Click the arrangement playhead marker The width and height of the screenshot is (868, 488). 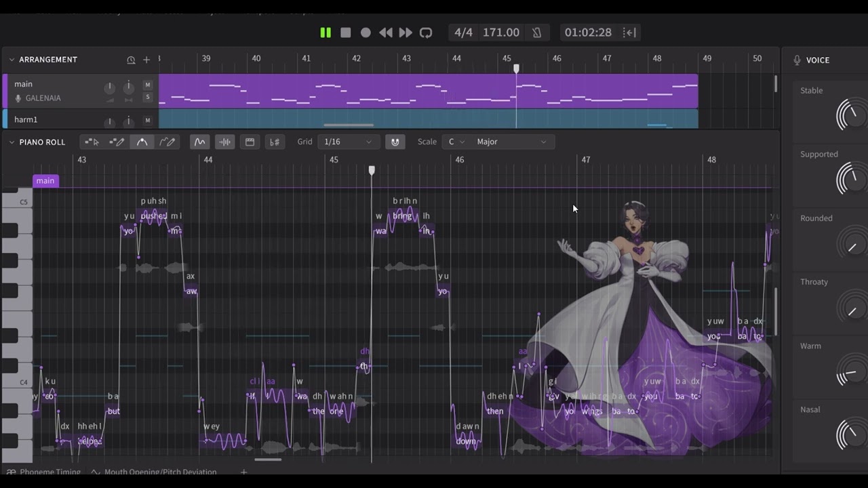[x=516, y=69]
